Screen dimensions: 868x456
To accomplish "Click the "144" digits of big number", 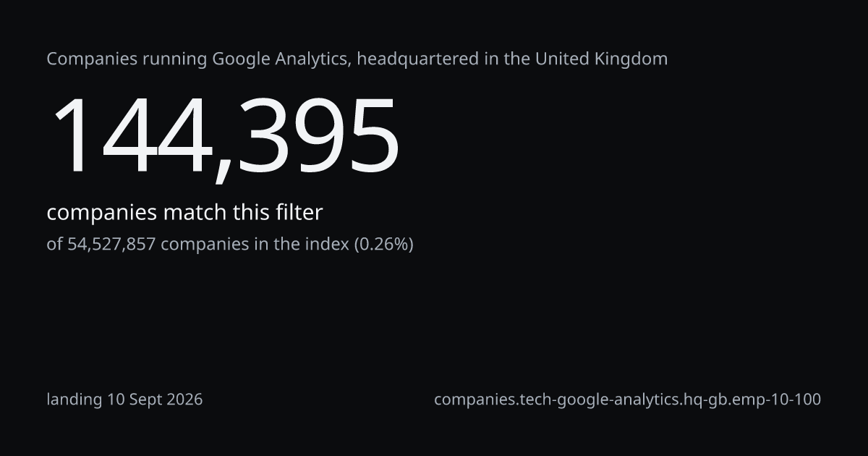I will [x=131, y=136].
